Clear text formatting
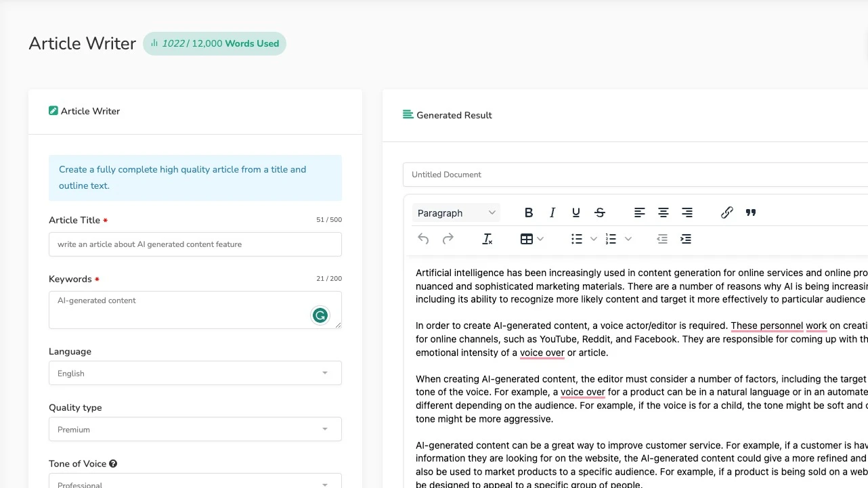Screen dimensions: 868x488 [487, 238]
